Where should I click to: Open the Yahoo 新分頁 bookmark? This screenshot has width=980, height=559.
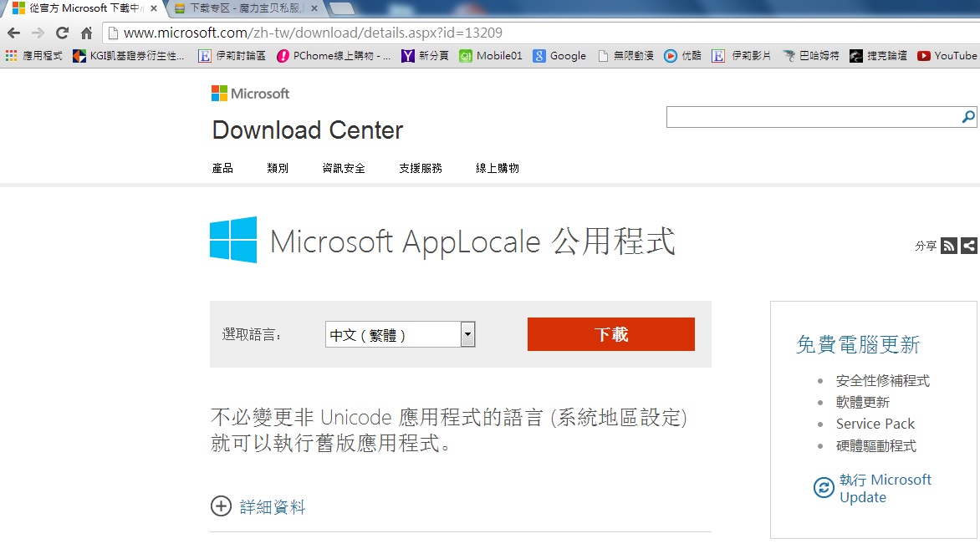point(425,56)
